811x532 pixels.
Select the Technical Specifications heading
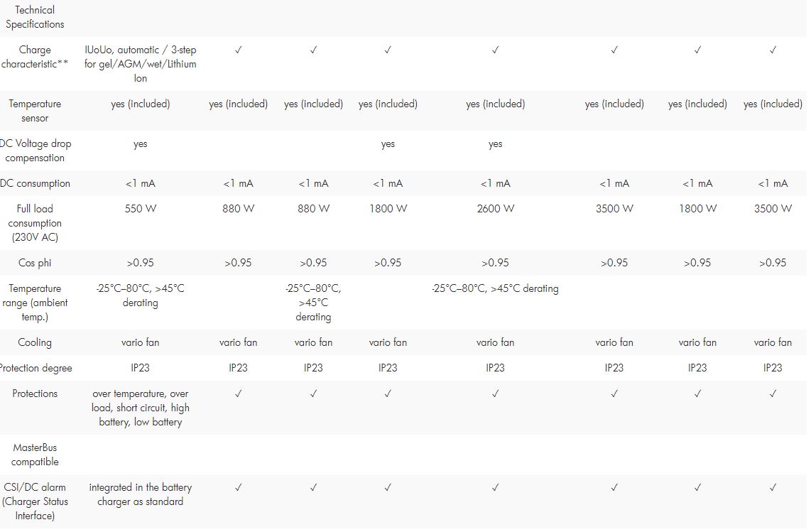(35, 17)
